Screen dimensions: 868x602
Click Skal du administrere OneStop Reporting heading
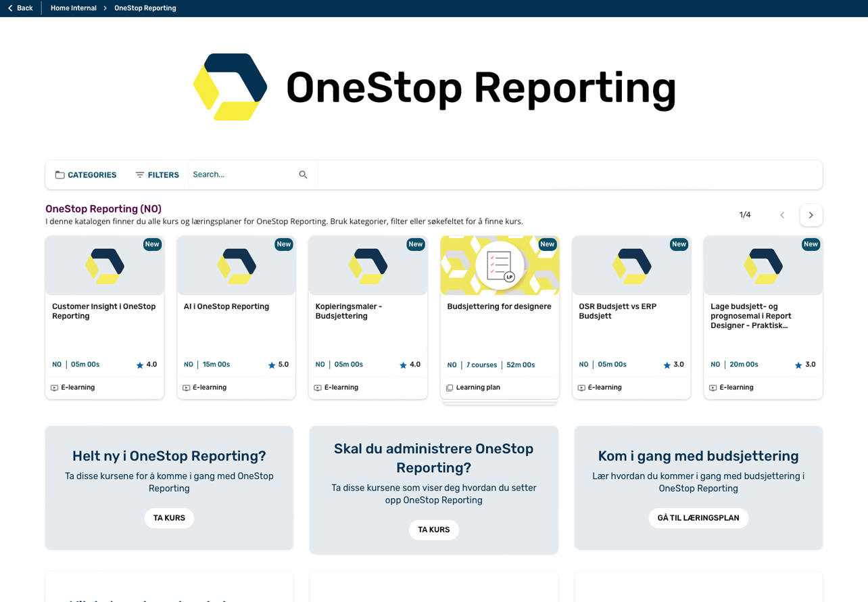(x=434, y=459)
